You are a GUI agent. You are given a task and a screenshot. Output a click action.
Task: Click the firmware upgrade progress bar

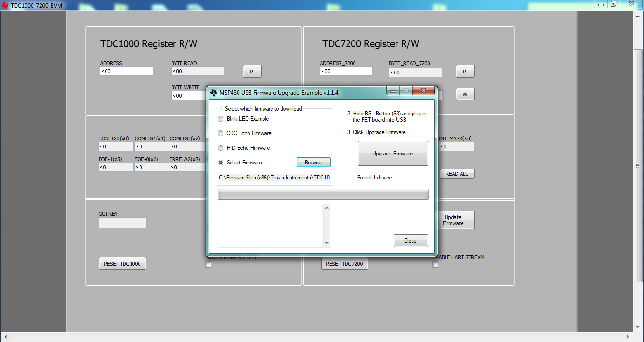pos(323,195)
